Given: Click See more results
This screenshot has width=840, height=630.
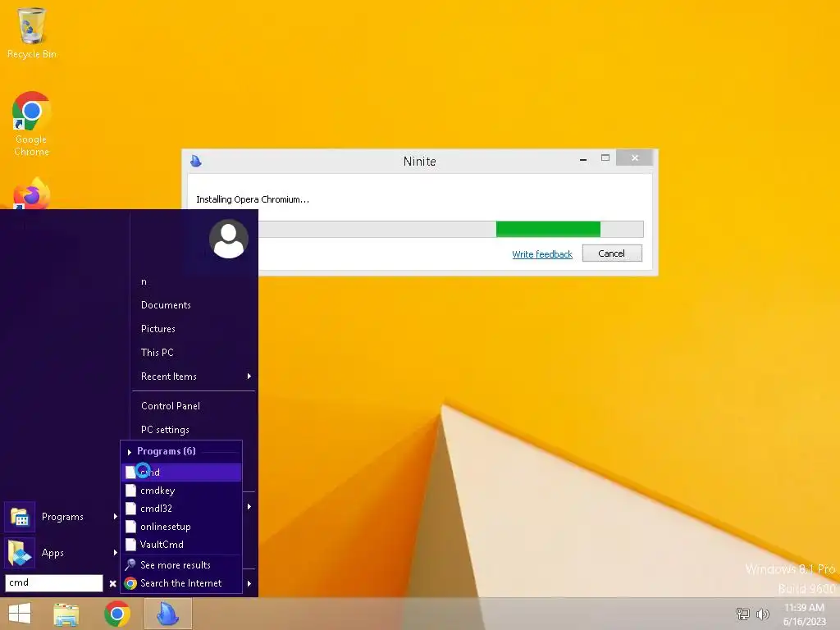Looking at the screenshot, I should [x=181, y=565].
